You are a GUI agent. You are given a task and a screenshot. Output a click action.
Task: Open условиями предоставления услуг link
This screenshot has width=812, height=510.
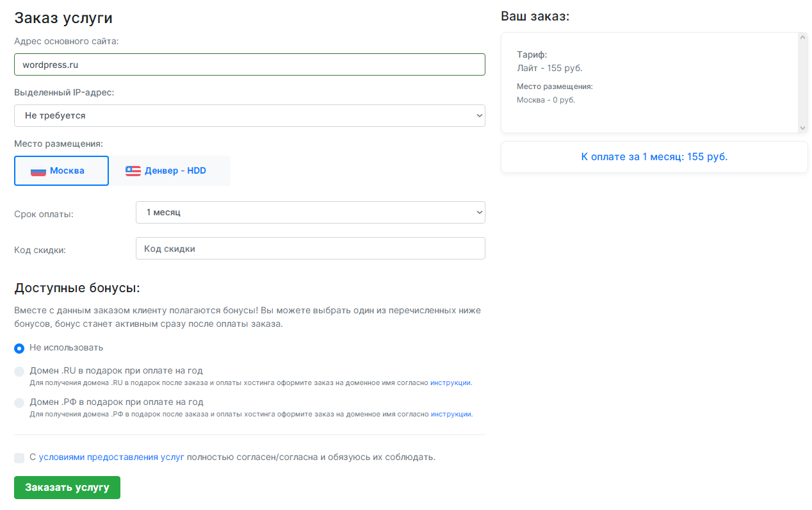(x=111, y=457)
